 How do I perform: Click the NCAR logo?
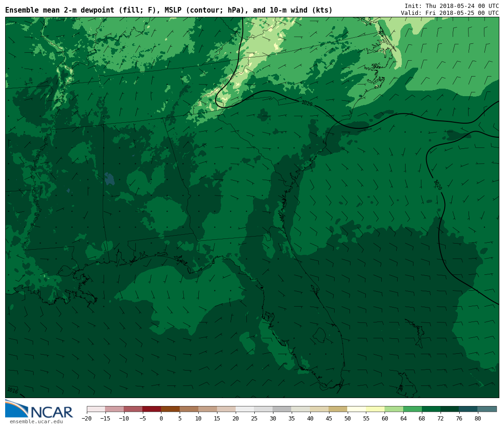point(39,409)
